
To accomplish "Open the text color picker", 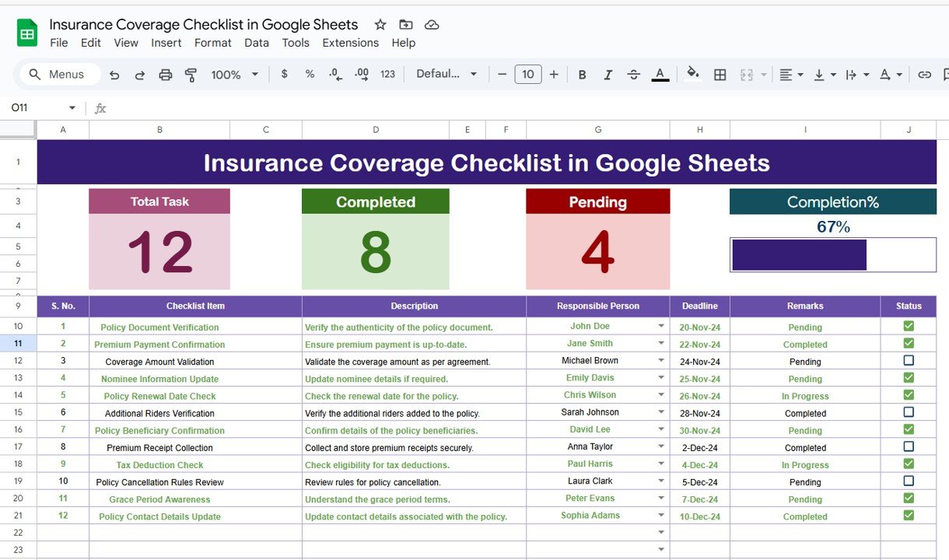I will pyautogui.click(x=660, y=75).
